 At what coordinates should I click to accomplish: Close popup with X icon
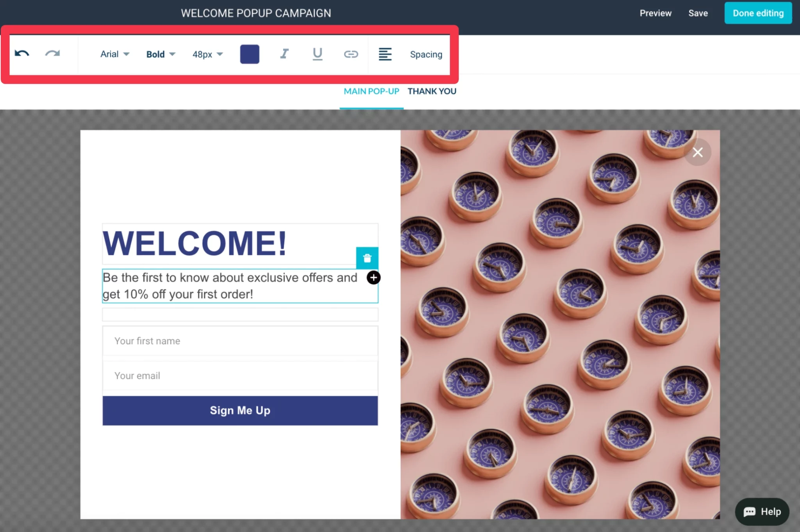click(x=698, y=152)
